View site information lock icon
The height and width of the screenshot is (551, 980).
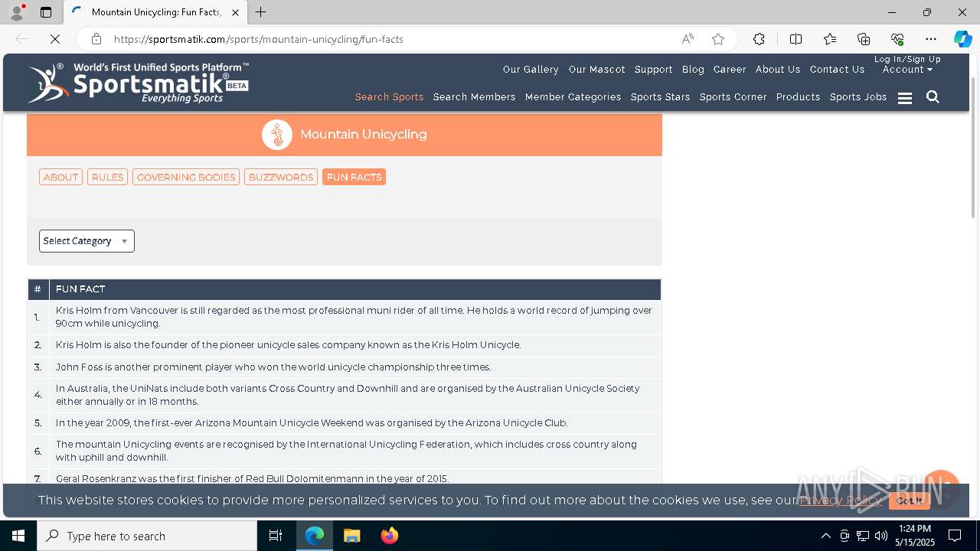click(96, 39)
